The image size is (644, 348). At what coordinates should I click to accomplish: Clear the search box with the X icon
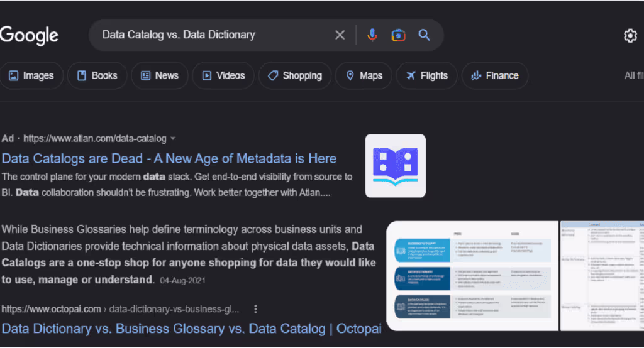[x=340, y=35]
